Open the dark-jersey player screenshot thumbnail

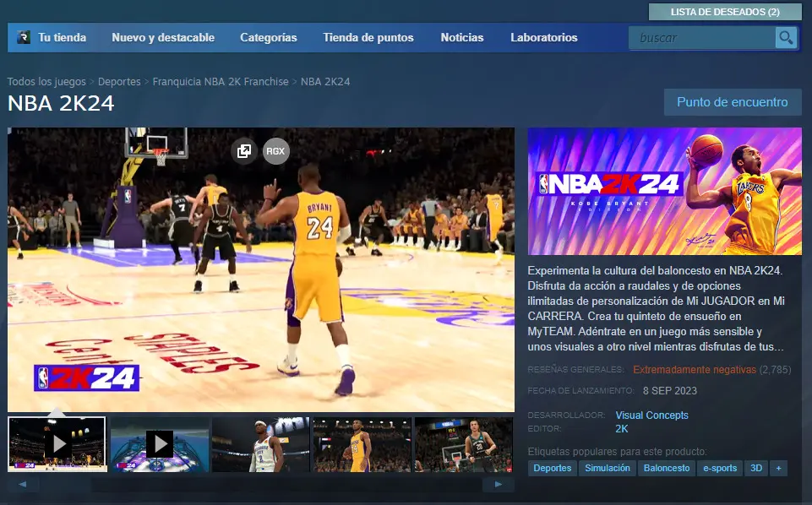tap(464, 444)
